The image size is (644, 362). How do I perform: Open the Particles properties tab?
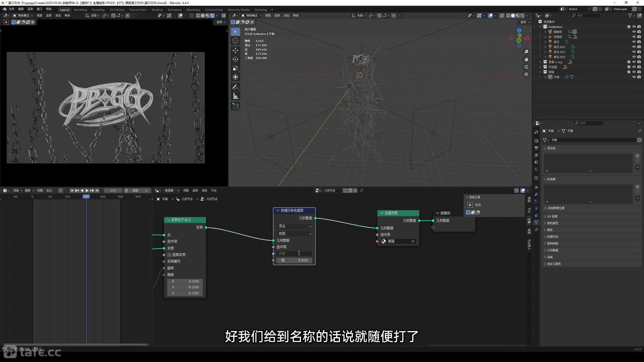536,201
